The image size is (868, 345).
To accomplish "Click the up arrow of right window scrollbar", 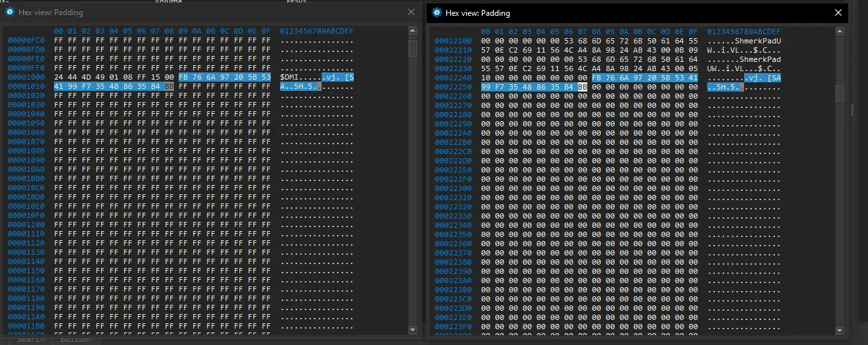I will coord(840,32).
